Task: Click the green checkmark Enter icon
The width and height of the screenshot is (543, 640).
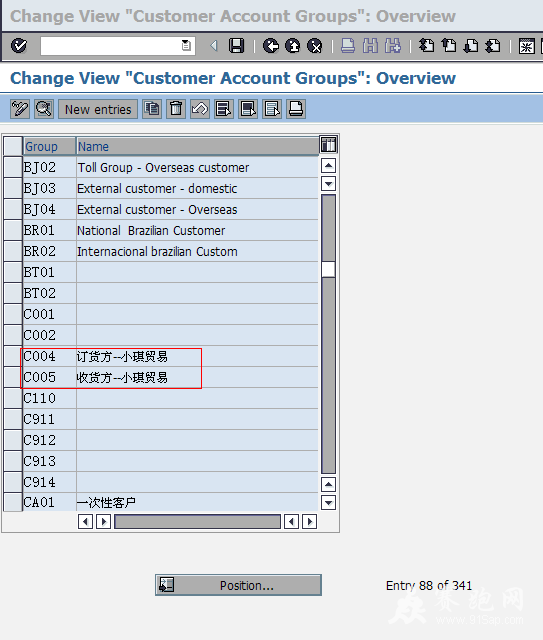Action: click(x=19, y=46)
